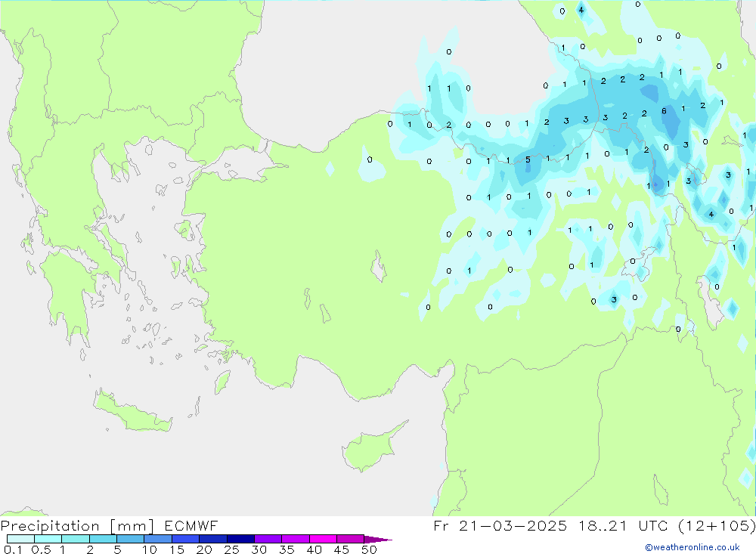Click the "10" legend number
Screen dimensions: 756x554
pos(150,549)
